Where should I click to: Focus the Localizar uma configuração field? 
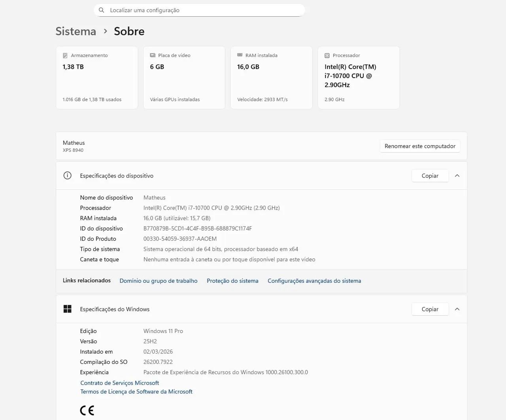[x=199, y=10]
